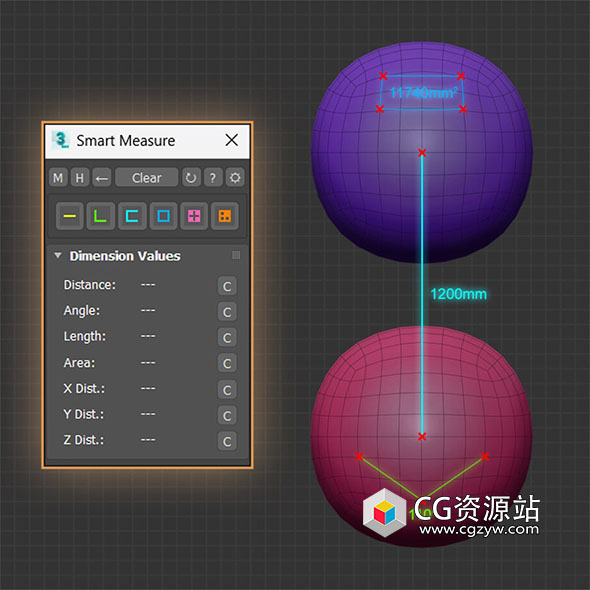This screenshot has width=590, height=590.
Task: Select the yellow distance line tool
Action: point(70,216)
